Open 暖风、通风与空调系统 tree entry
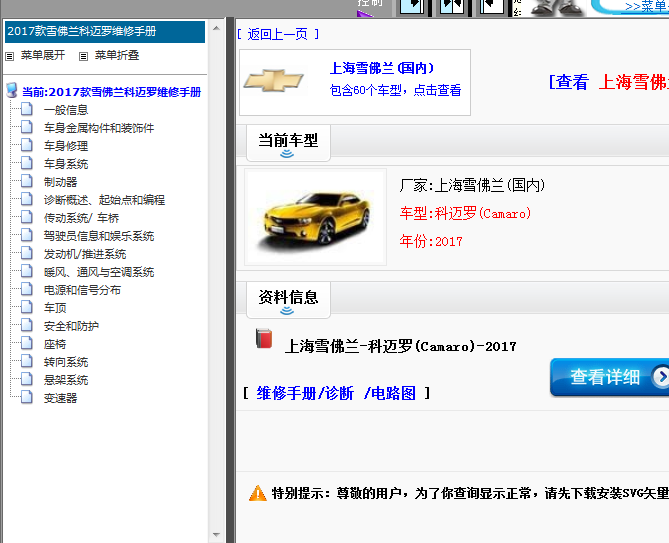This screenshot has width=669, height=543. coord(99,272)
